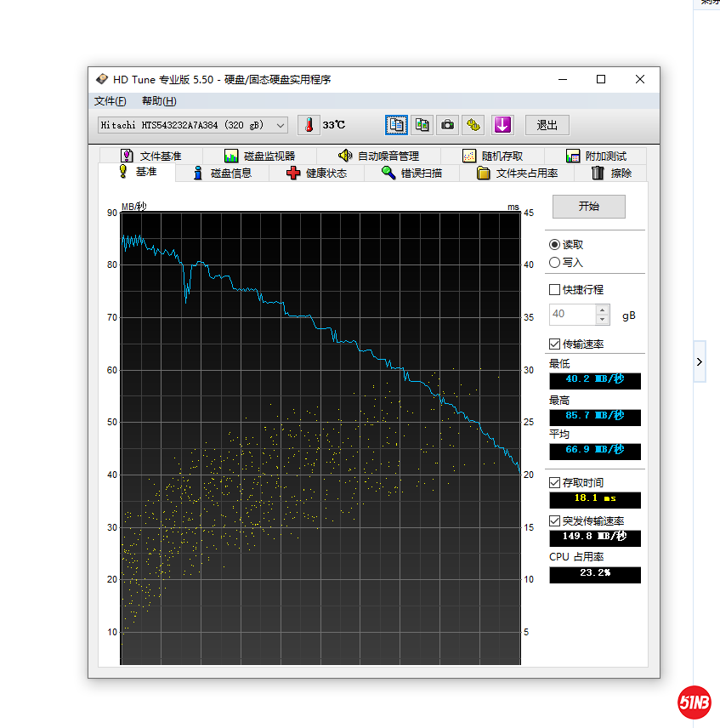
Task: Enable the 快捷行程 checkbox
Action: click(555, 290)
